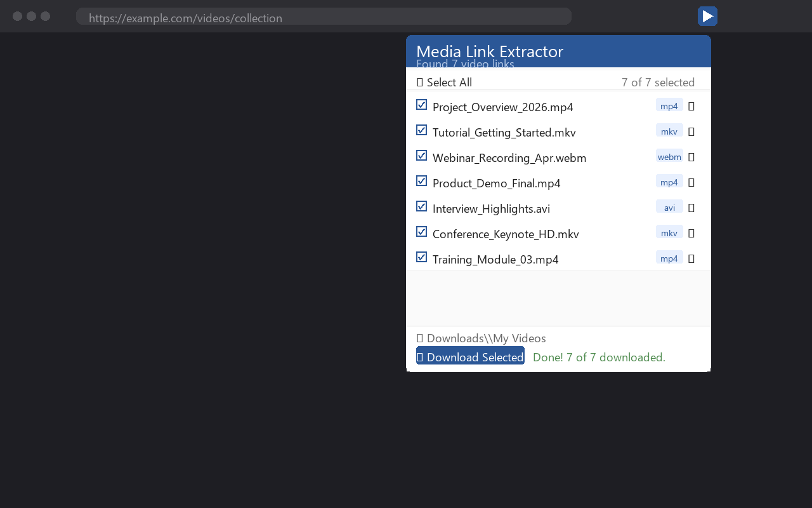812x508 pixels.
Task: Click the icon at the end of the Tutorial_Getting_Started.mkv row
Action: click(691, 131)
